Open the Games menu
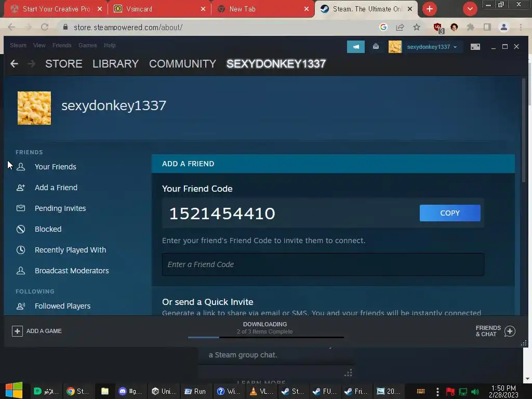Viewport: 532px width, 399px height. coord(87,45)
